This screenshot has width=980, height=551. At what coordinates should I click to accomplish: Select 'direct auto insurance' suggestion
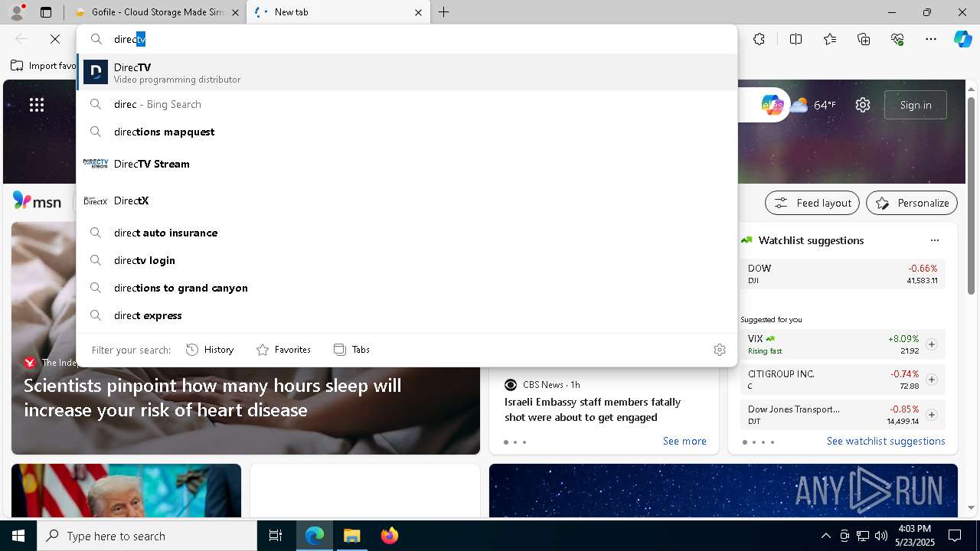[407, 233]
